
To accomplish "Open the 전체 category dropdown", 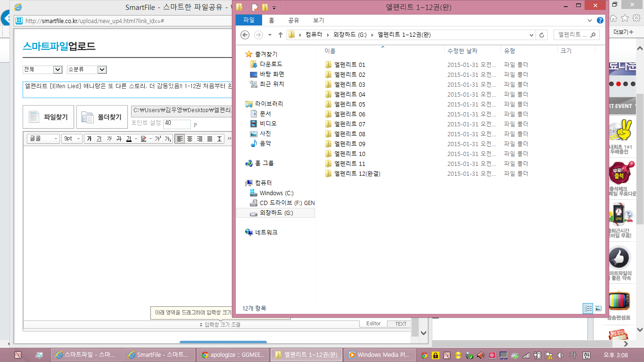I will click(x=42, y=70).
